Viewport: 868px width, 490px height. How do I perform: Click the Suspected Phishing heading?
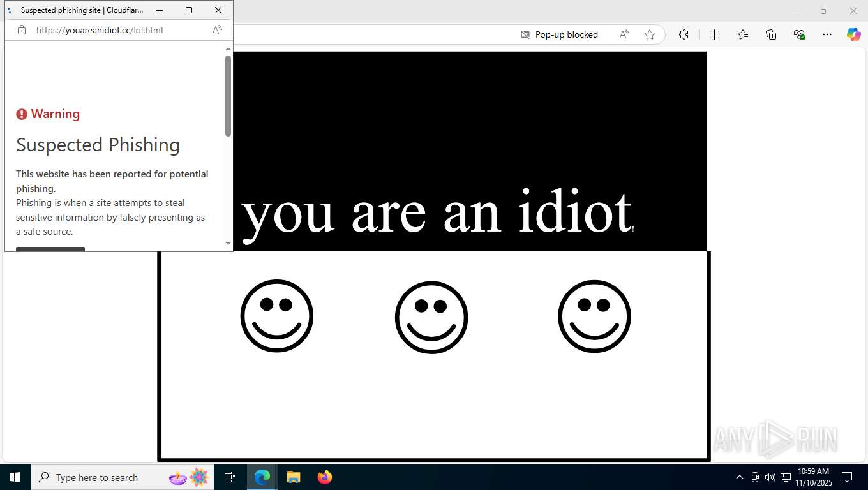(x=98, y=145)
